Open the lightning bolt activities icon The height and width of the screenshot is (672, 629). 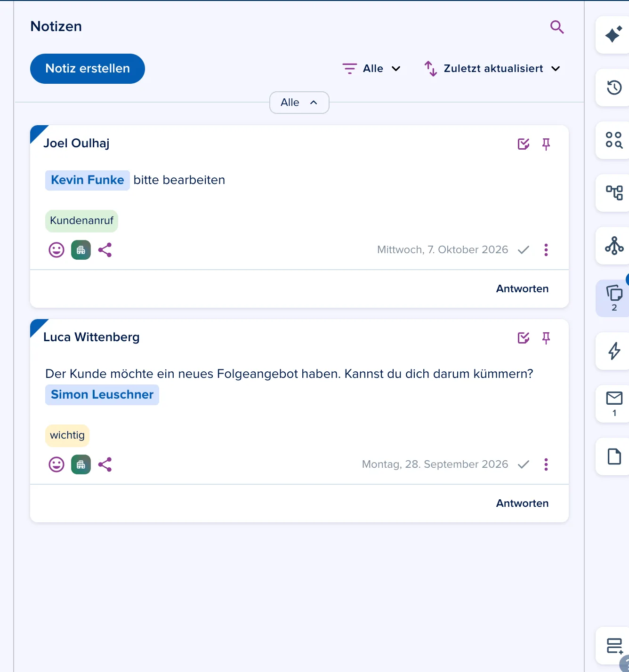coord(614,351)
